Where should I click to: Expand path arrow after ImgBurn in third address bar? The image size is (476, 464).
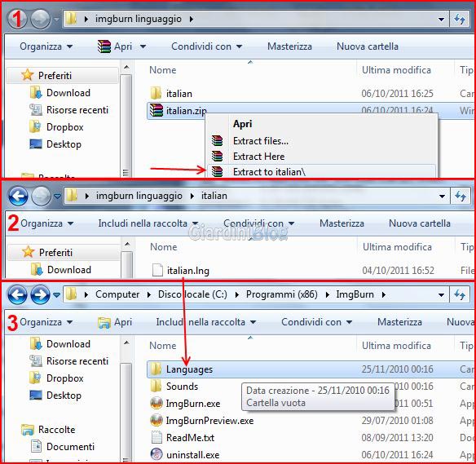[x=384, y=294]
